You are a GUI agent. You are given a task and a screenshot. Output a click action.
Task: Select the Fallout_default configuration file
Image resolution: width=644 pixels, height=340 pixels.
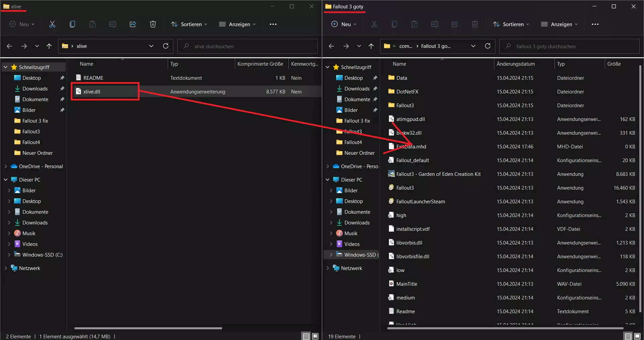click(409, 160)
